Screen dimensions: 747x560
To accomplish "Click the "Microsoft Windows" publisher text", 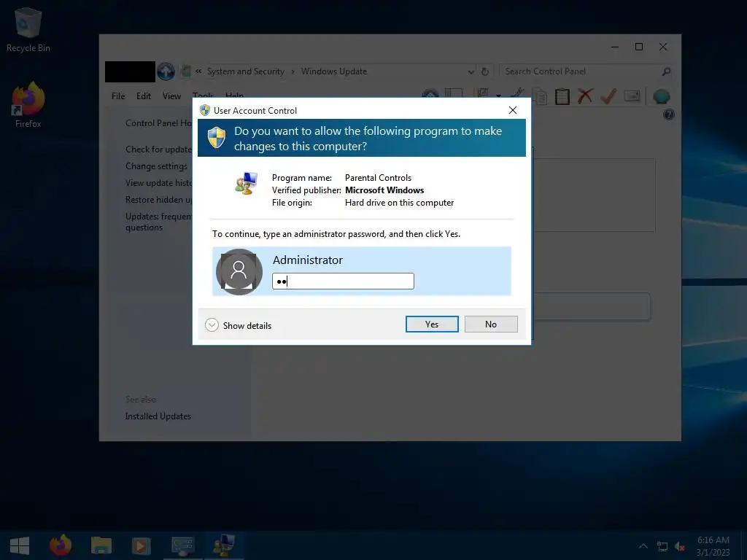I will pos(384,190).
